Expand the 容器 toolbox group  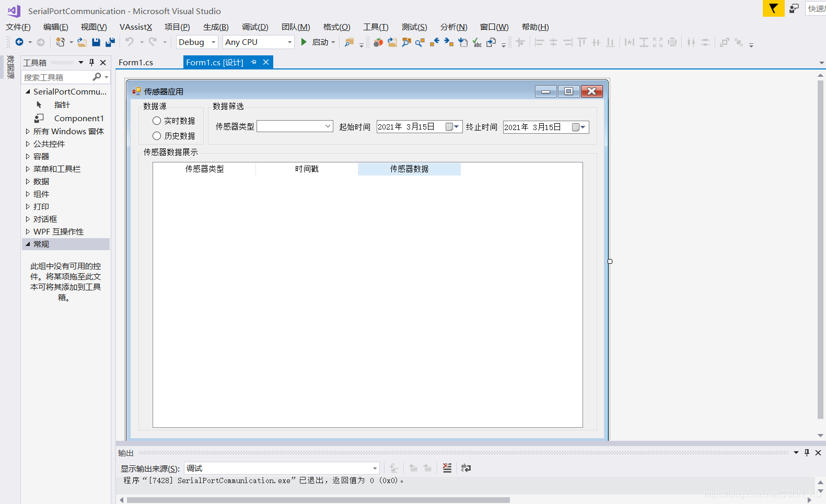[x=28, y=157]
